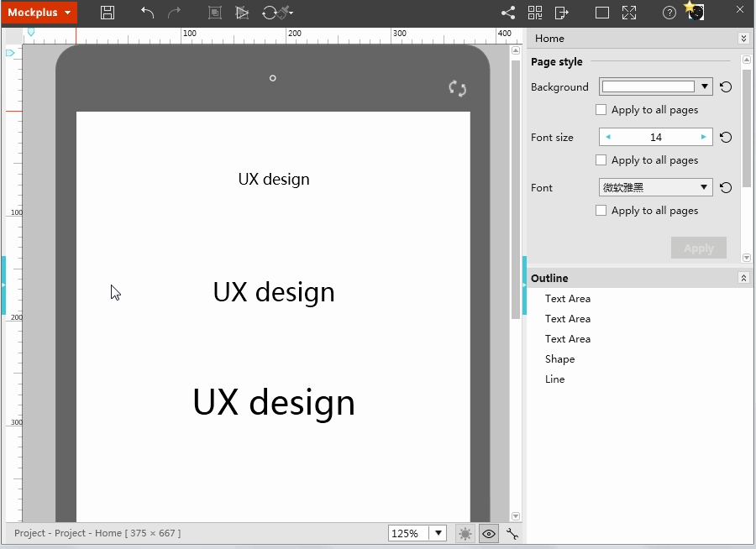Select Shape in the Outline list
756x549 pixels.
click(x=559, y=359)
